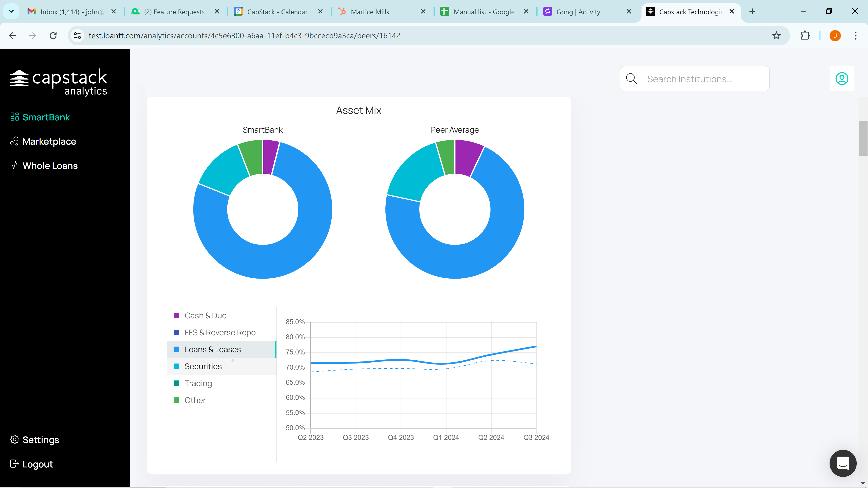Click the site information icon

[78, 36]
